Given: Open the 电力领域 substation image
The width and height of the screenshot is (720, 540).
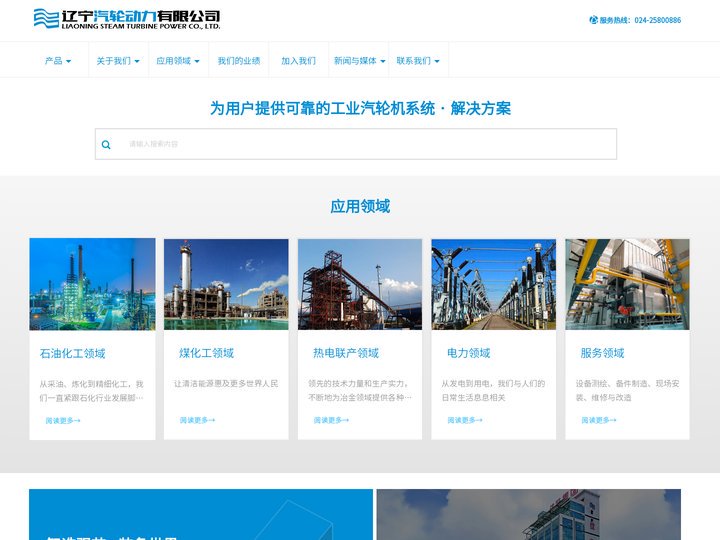Looking at the screenshot, I should [494, 284].
